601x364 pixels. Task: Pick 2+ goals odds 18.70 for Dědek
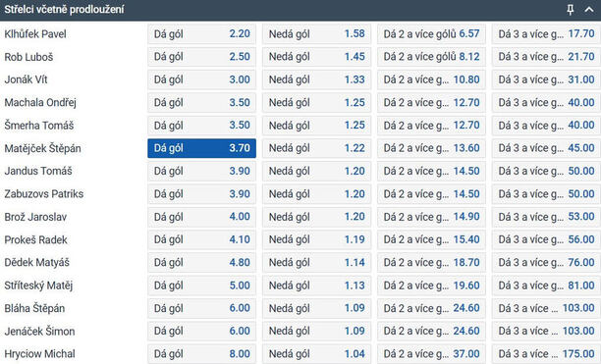[431, 262]
